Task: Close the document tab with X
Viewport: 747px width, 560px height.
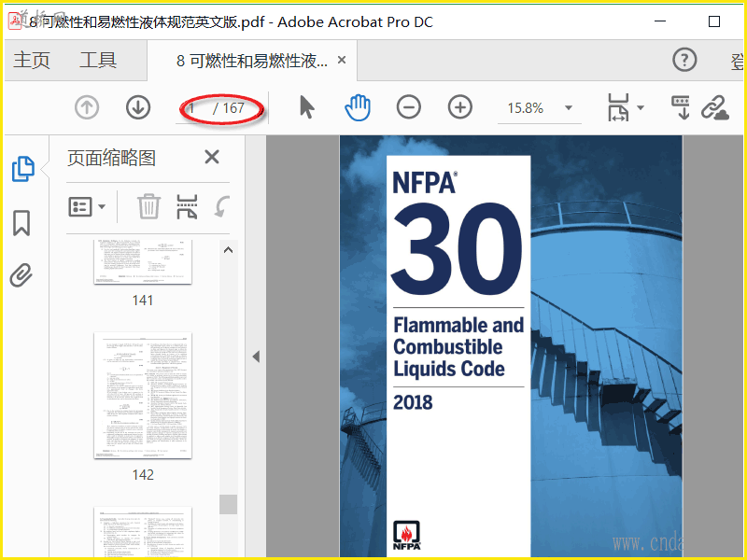Action: pyautogui.click(x=342, y=60)
